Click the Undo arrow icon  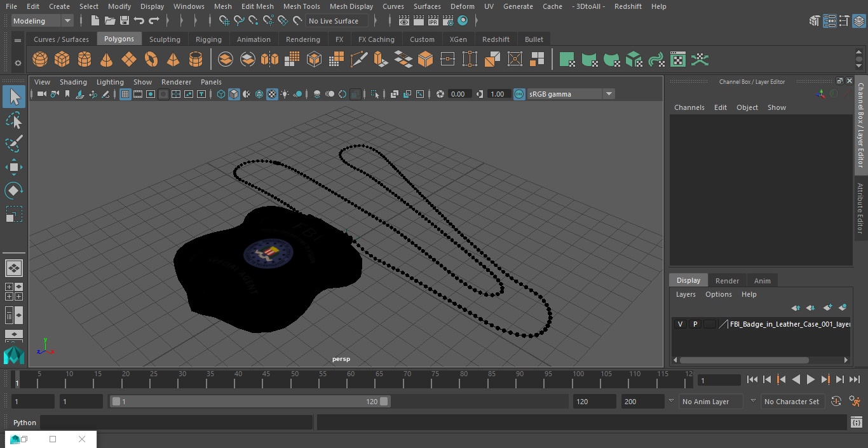pyautogui.click(x=139, y=21)
